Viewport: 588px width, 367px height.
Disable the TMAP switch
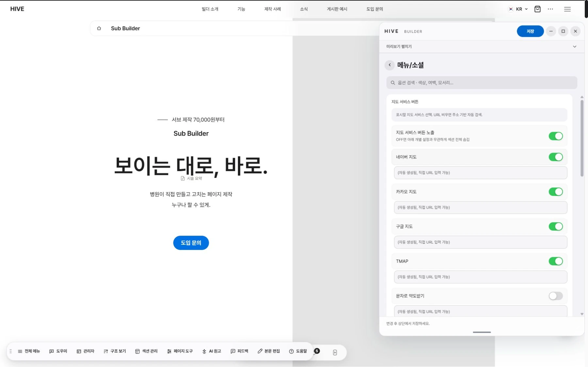556,261
